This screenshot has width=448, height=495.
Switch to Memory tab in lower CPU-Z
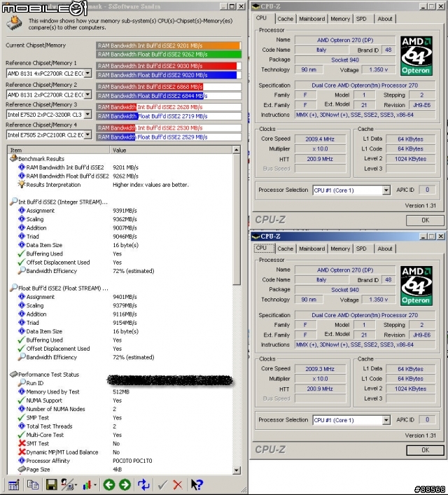[x=340, y=249]
